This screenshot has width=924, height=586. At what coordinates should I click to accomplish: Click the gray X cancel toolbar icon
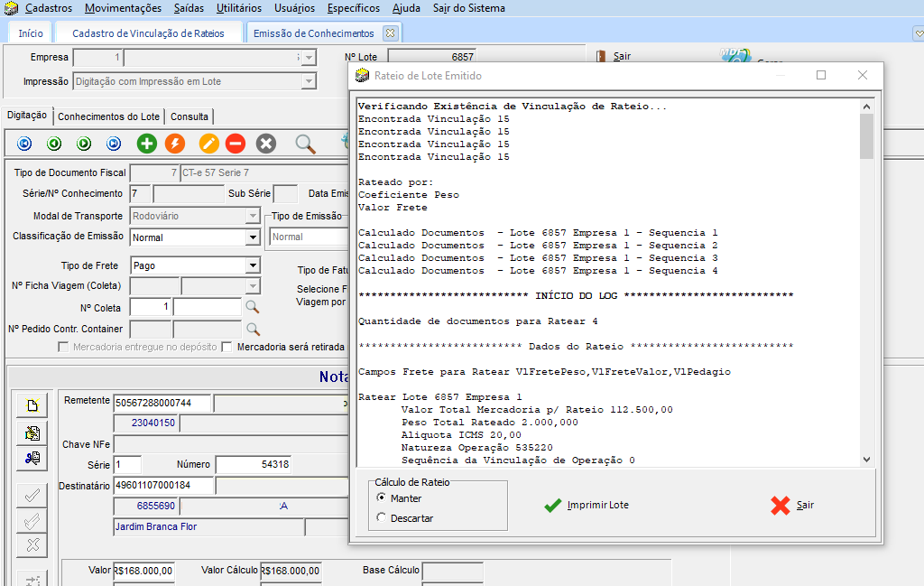pyautogui.click(x=265, y=144)
